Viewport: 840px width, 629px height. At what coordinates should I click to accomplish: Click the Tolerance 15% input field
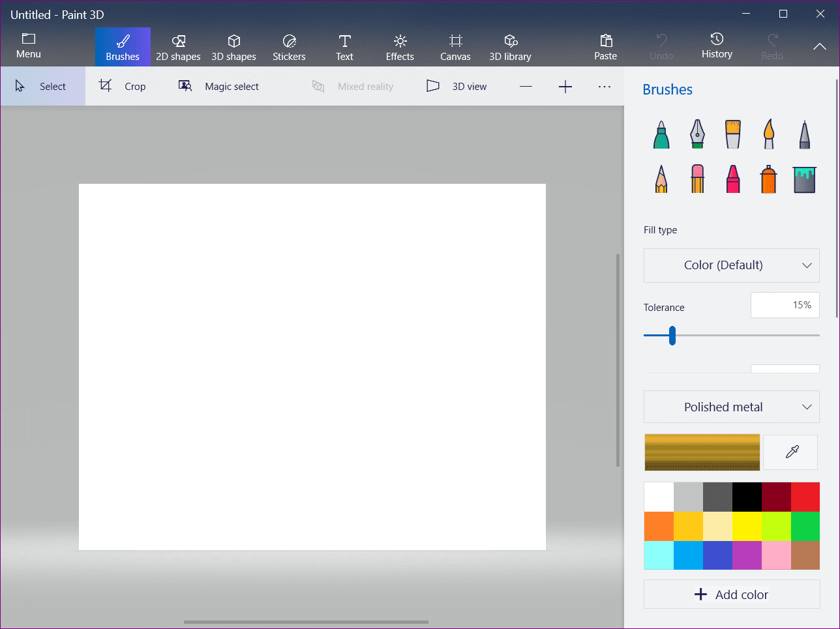pyautogui.click(x=785, y=305)
